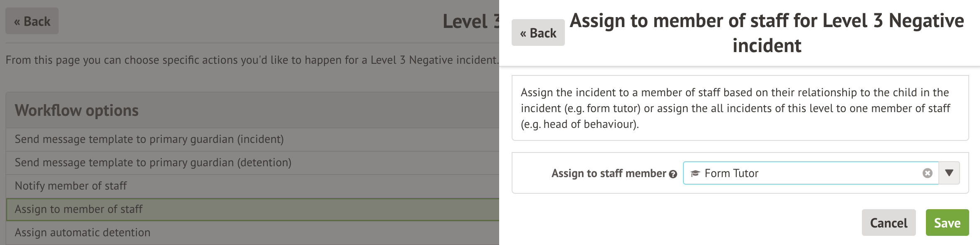Expand the staff member dropdown arrow
The height and width of the screenshot is (245, 980).
[x=949, y=173]
